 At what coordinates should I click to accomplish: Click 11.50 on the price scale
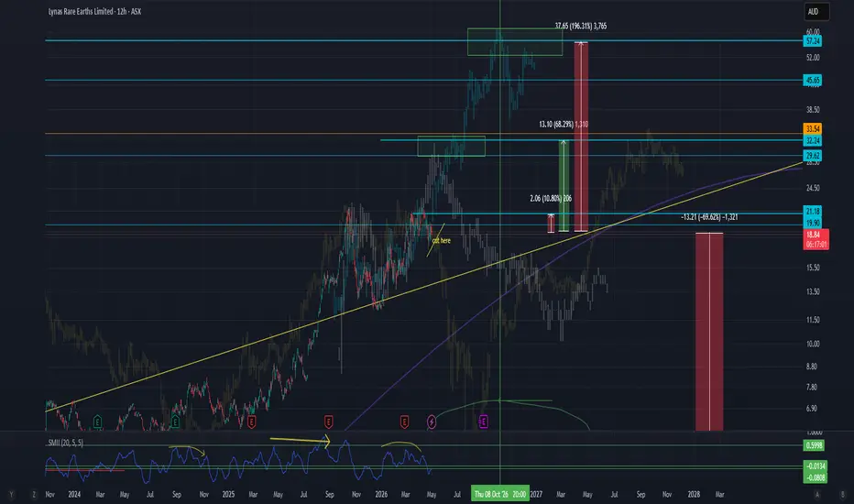(813, 320)
